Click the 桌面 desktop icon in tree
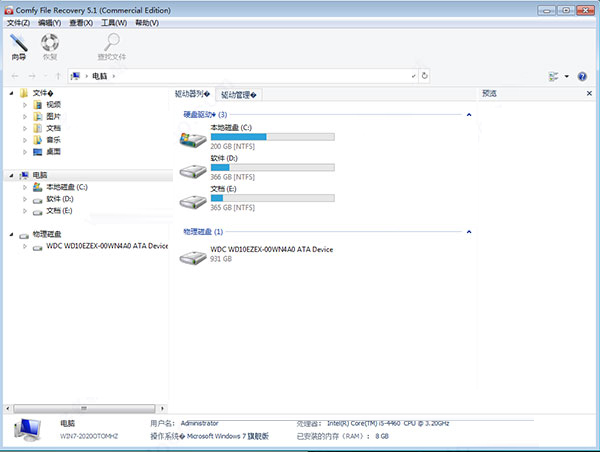The width and height of the screenshot is (600, 452). pos(38,152)
